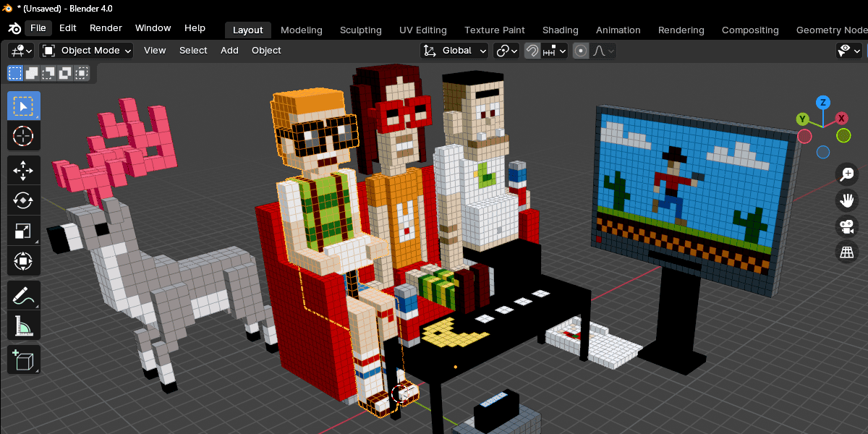Choose the Annotate pencil tool
Viewport: 868px width, 434px height.
[24, 295]
